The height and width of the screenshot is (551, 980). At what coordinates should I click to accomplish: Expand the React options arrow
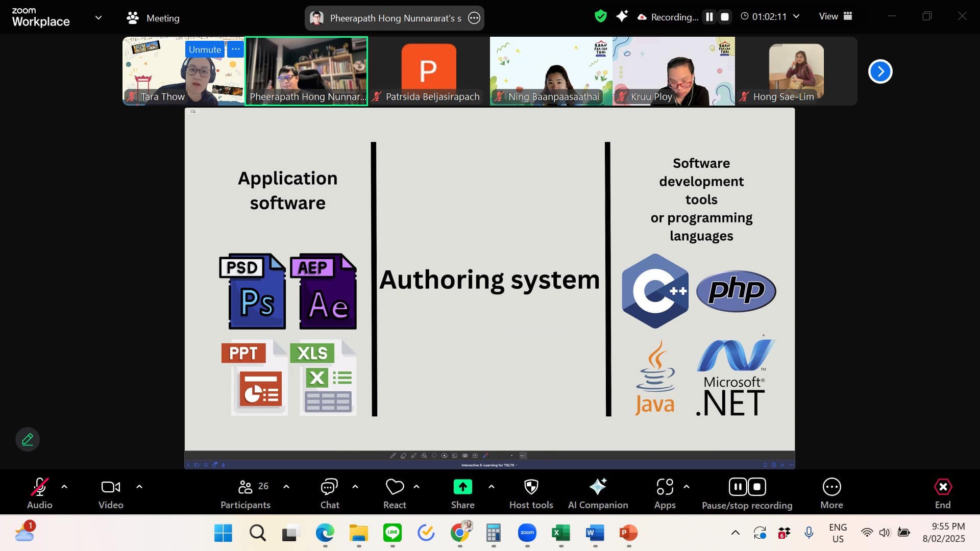pyautogui.click(x=416, y=487)
